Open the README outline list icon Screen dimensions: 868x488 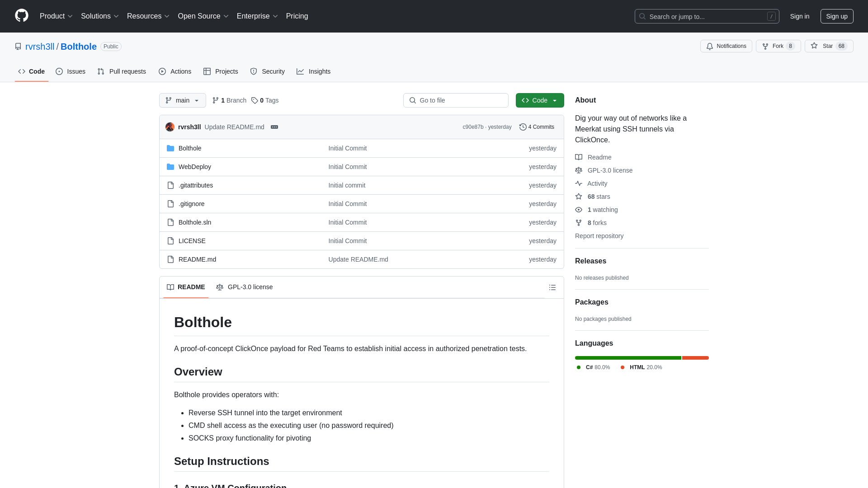pyautogui.click(x=552, y=287)
